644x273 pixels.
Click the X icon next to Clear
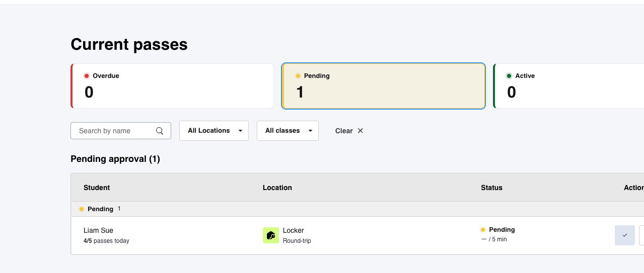pos(360,131)
